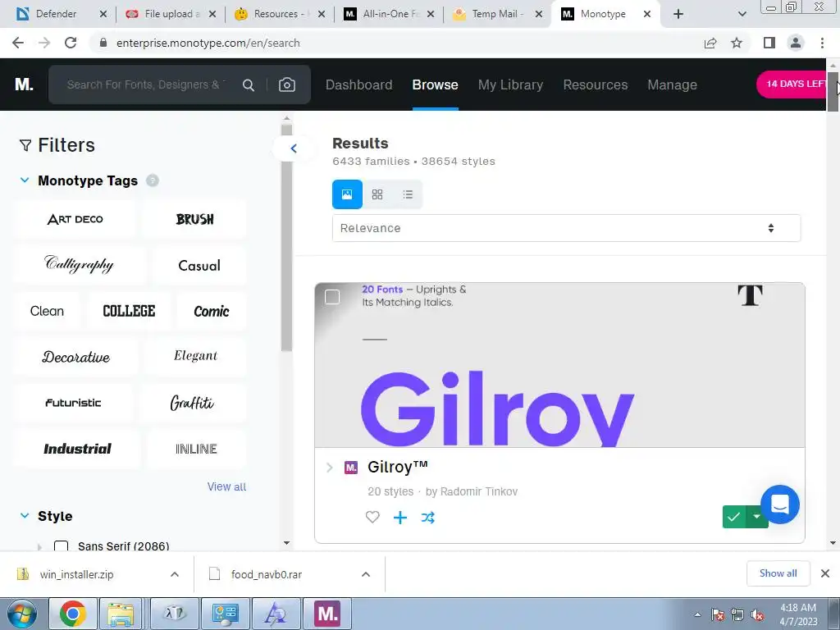Click the volume tray icon
The image size is (840, 630).
coord(757,615)
